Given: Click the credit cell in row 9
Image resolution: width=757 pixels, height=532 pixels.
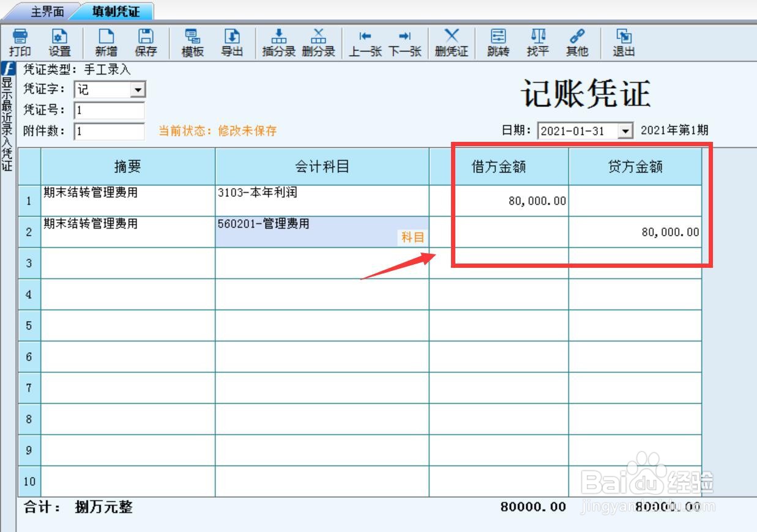Looking at the screenshot, I should coord(635,450).
